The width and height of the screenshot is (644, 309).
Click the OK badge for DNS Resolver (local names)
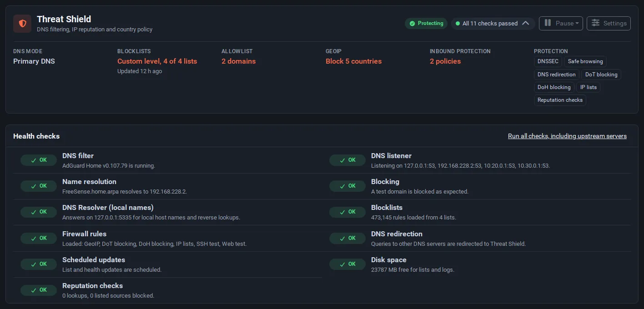39,212
